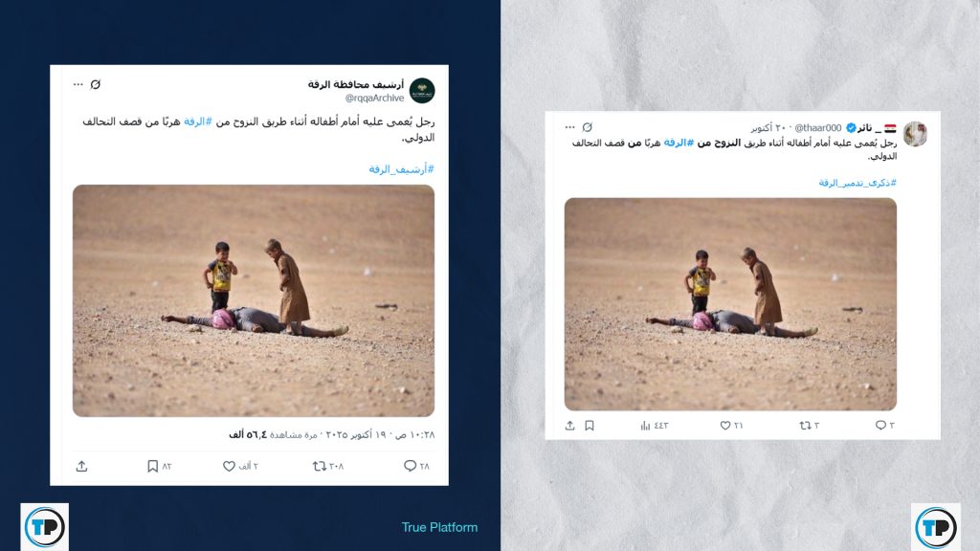Click the True Platform text link
Image resolution: width=980 pixels, height=551 pixels.
point(439,527)
